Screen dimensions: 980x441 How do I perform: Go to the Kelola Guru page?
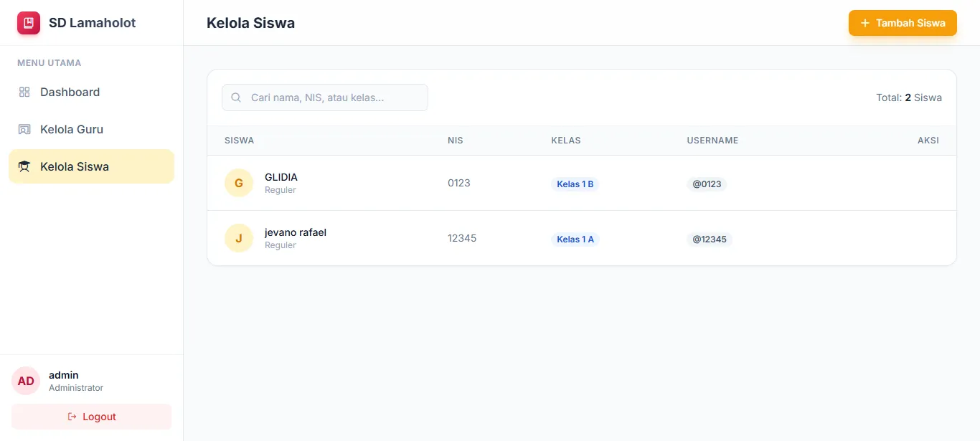[72, 129]
